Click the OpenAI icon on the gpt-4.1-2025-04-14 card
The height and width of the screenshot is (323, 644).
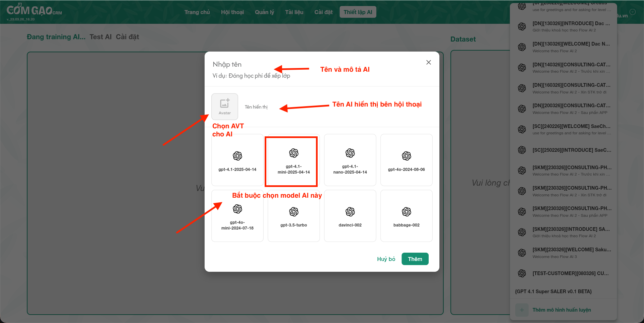[x=237, y=156]
